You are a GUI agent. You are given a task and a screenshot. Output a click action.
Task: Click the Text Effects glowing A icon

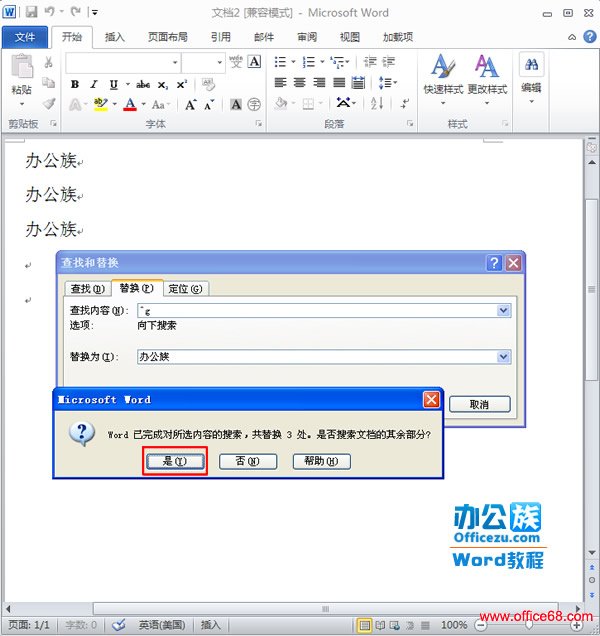[75, 105]
